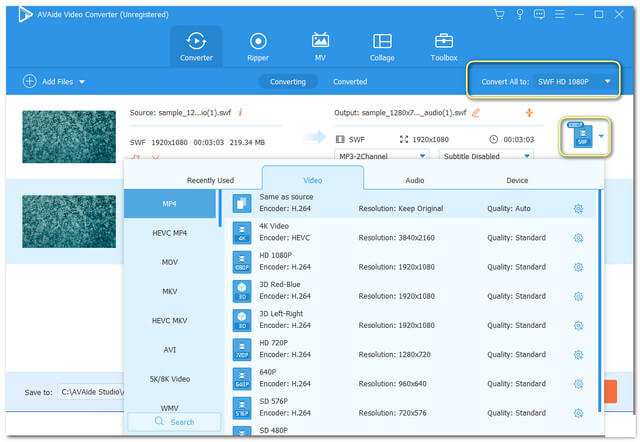Click the register key icon

[520, 15]
